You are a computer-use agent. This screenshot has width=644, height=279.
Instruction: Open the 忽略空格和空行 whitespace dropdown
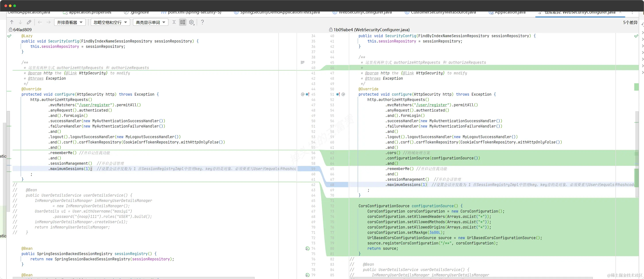tap(110, 22)
